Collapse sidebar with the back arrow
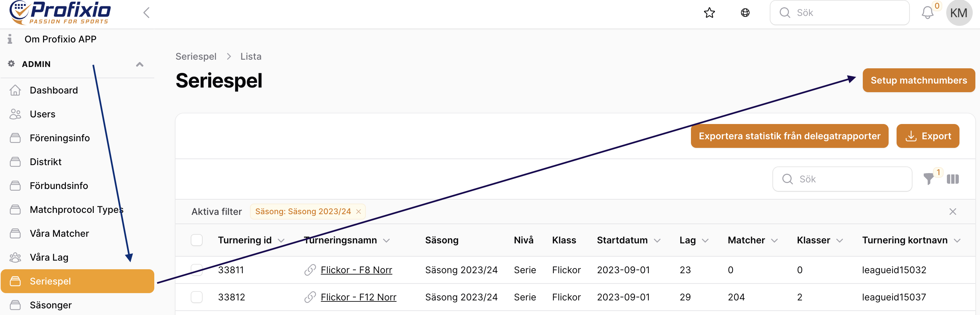This screenshot has height=315, width=980. [146, 13]
